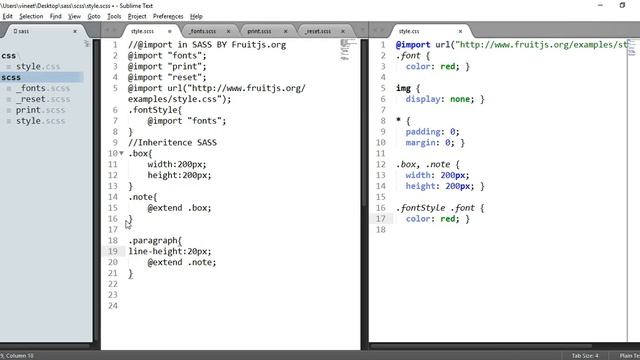Click '.fontStyle .font {' in style.css
640x360 pixels.
[440, 208]
